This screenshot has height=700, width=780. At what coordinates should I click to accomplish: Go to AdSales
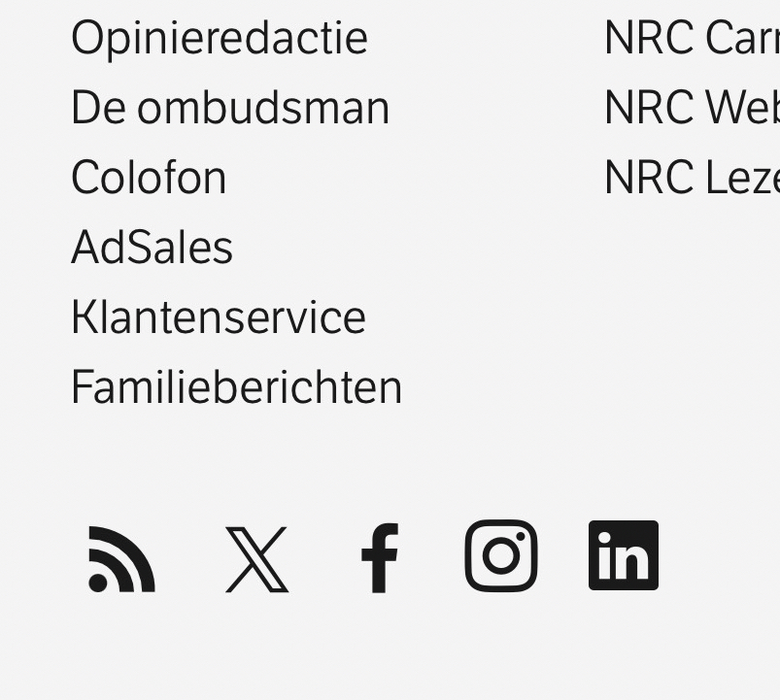pos(152,248)
